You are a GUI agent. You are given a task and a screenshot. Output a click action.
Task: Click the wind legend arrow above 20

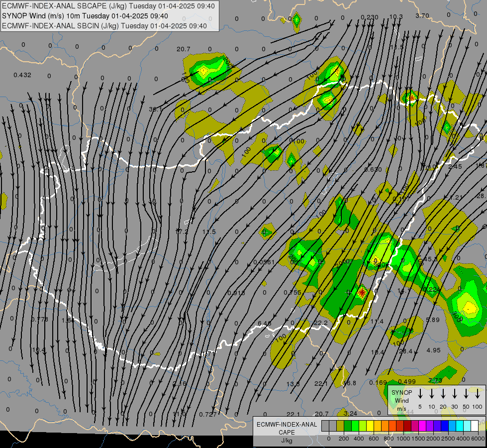[443, 394]
